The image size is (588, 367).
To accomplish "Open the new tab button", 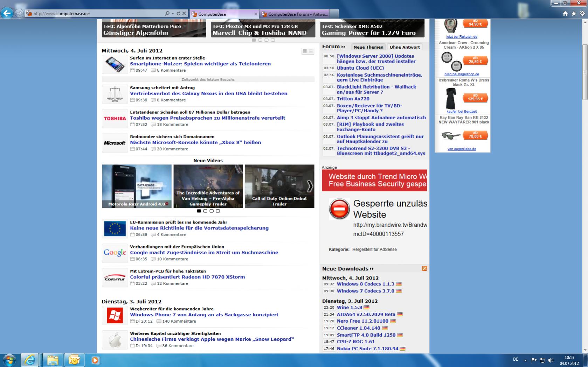I will (334, 14).
